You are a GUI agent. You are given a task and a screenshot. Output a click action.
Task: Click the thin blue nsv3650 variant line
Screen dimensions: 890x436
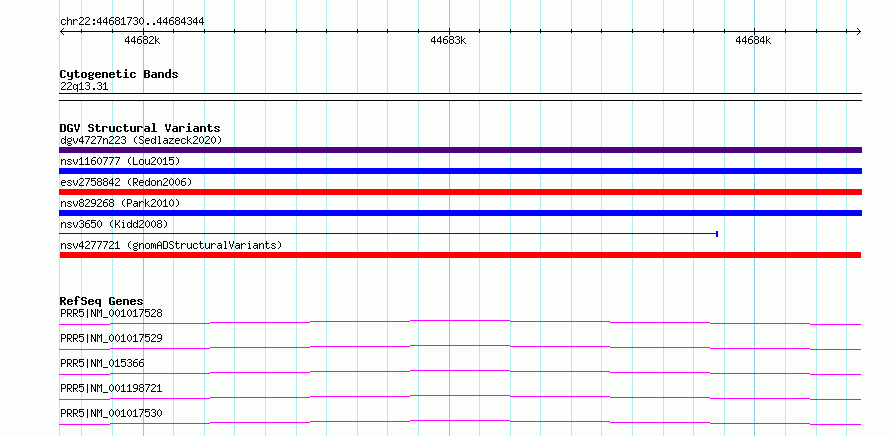click(389, 234)
